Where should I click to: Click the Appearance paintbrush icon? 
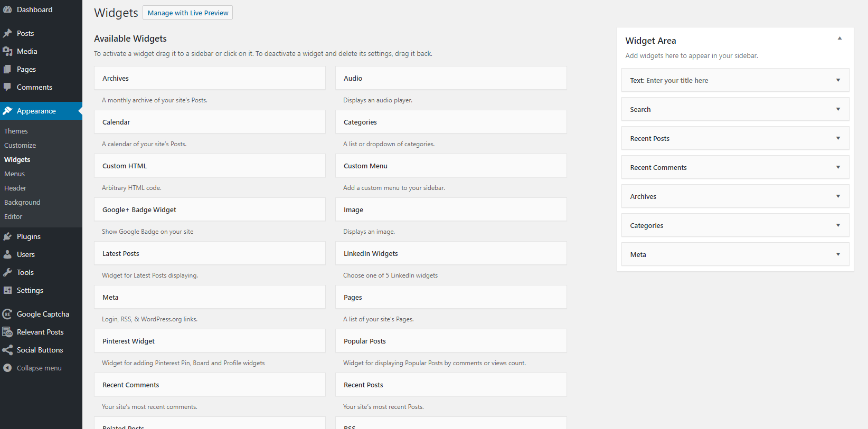click(x=7, y=111)
